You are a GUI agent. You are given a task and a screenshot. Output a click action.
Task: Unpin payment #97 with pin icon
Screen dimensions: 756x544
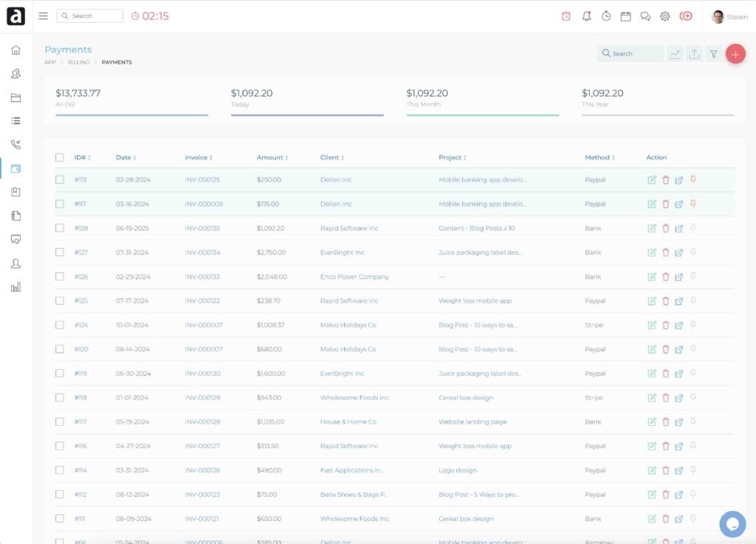pyautogui.click(x=693, y=204)
